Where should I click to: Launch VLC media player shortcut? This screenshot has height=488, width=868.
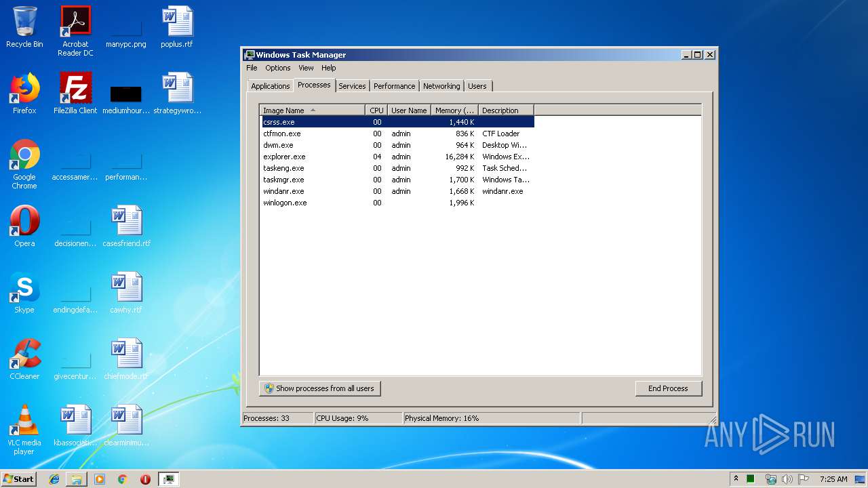24,430
